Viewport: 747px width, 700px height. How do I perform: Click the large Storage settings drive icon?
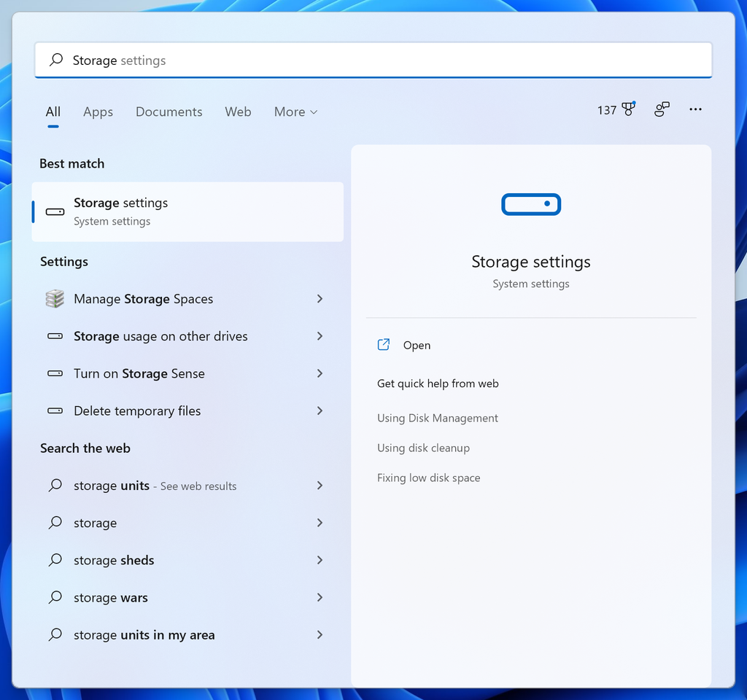tap(530, 204)
